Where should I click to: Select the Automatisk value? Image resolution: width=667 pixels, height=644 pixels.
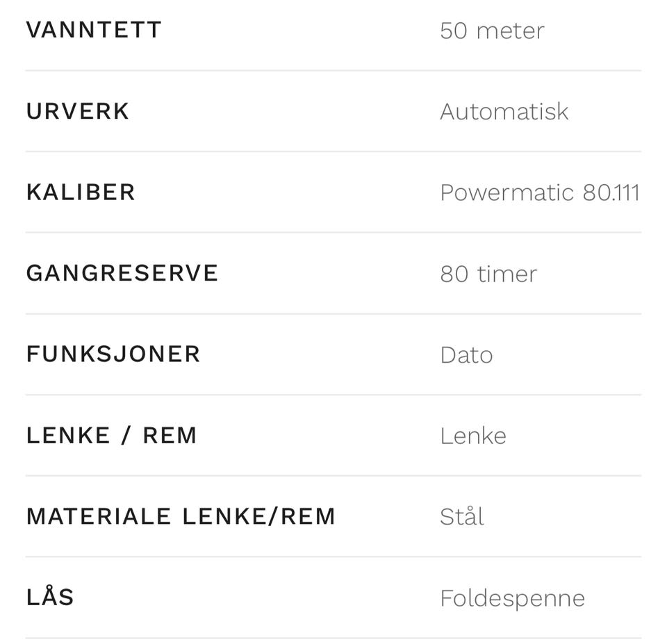coord(504,112)
